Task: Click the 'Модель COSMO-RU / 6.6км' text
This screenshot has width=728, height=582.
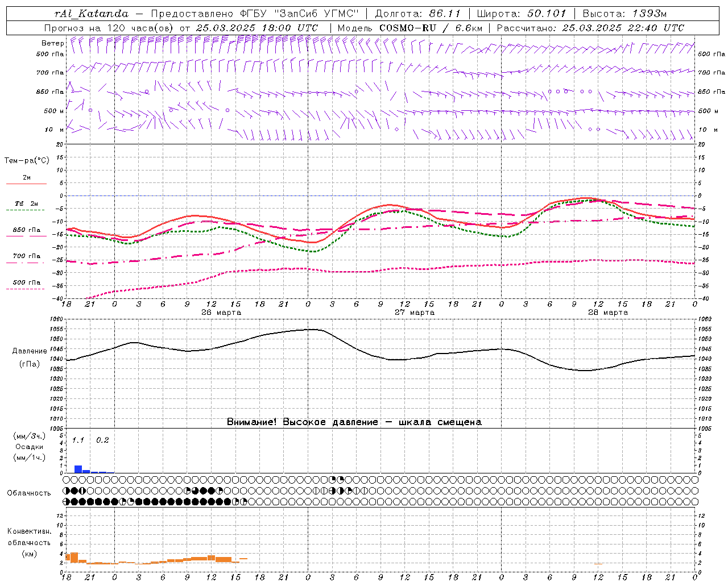Action: tap(409, 28)
